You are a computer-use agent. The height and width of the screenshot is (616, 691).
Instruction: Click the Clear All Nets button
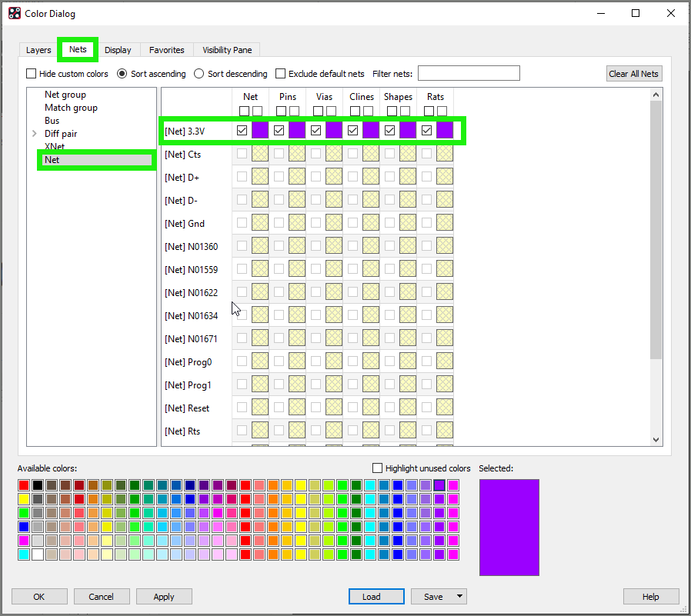coord(634,74)
